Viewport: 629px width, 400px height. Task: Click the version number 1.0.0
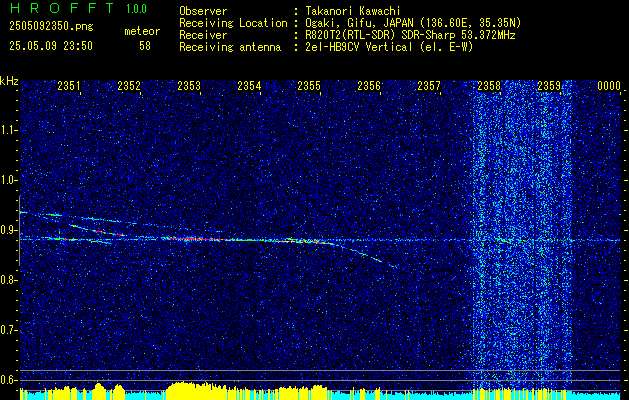coord(136,8)
